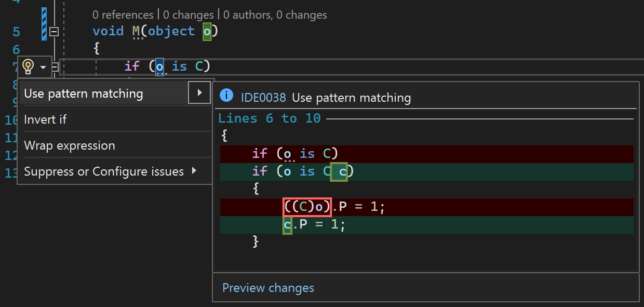Click line number 13 in the margin
This screenshot has height=307, width=644.
pyautogui.click(x=11, y=172)
